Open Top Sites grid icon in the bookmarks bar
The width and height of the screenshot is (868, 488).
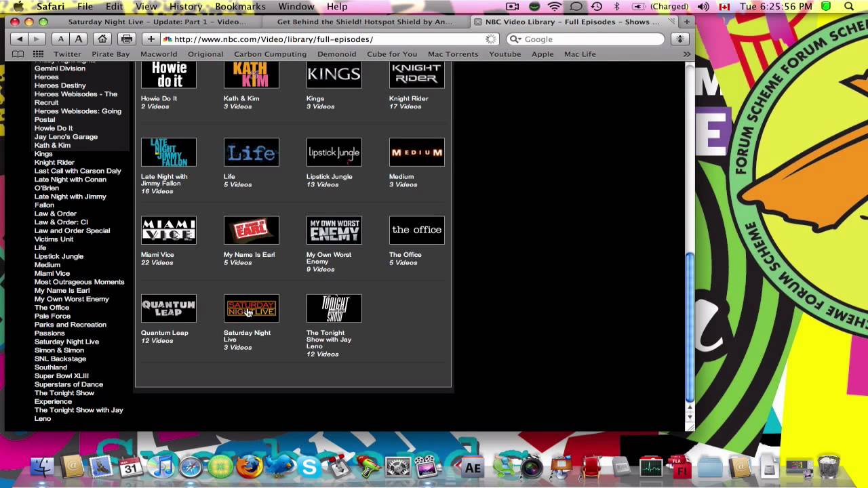click(x=38, y=54)
